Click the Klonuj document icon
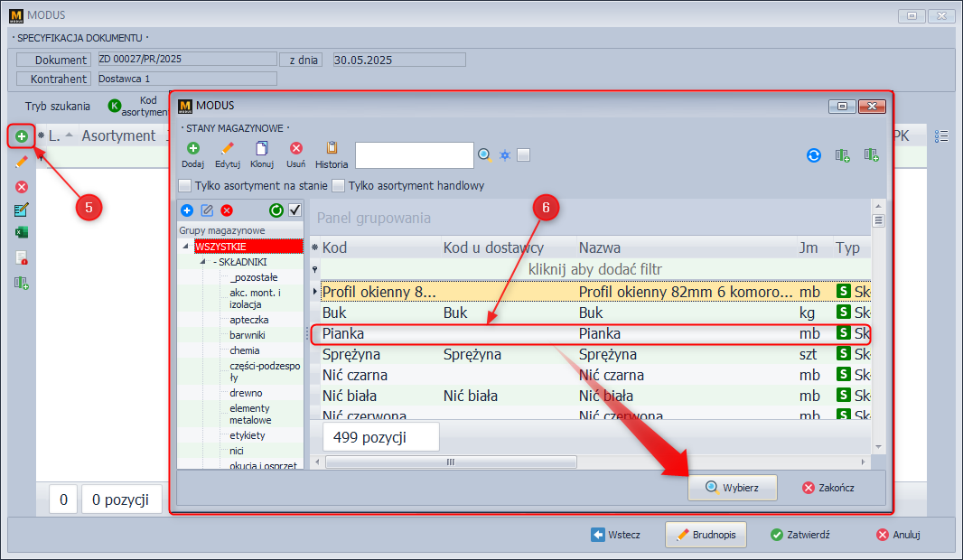Image resolution: width=963 pixels, height=560 pixels. (262, 149)
